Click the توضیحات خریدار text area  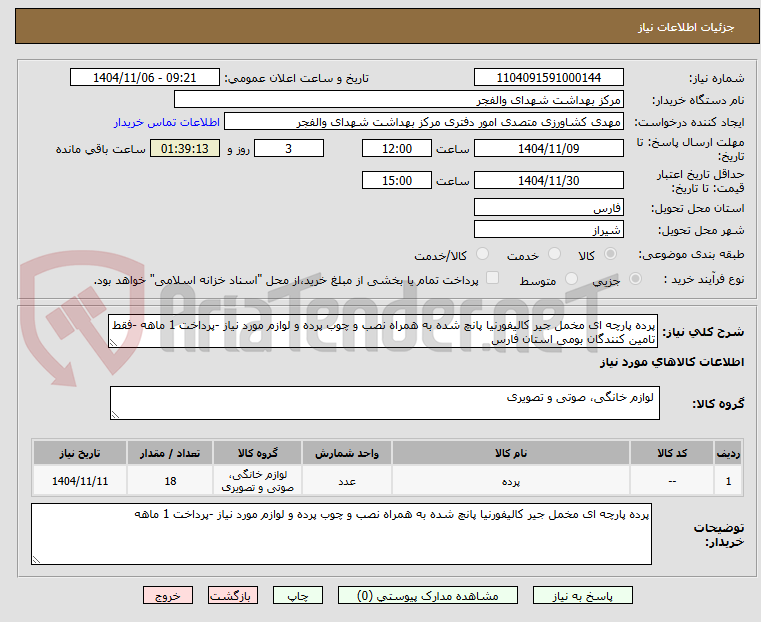coord(341,534)
